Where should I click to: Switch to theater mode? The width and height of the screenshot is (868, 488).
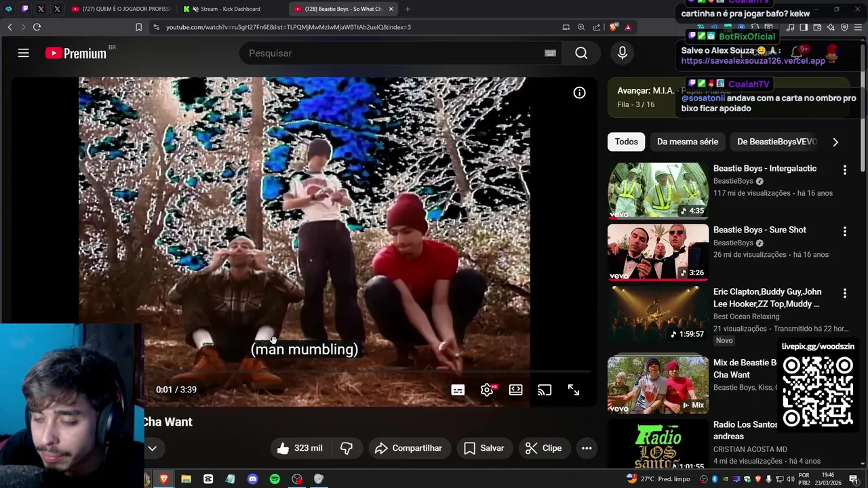pos(516,390)
